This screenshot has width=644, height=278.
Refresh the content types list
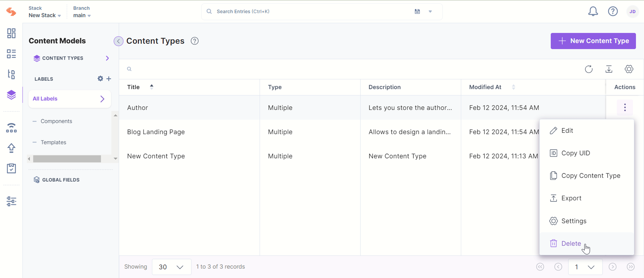(589, 69)
